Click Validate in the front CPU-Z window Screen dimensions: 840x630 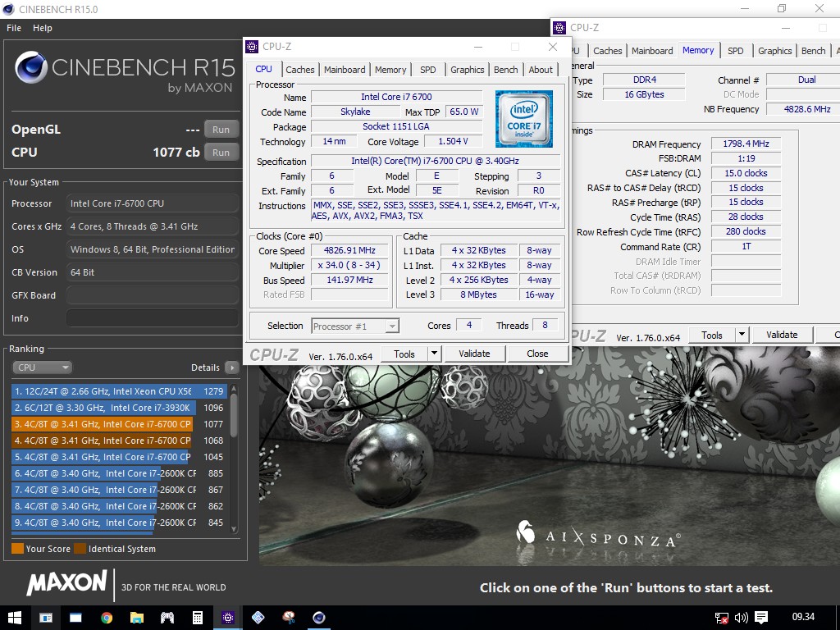474,354
